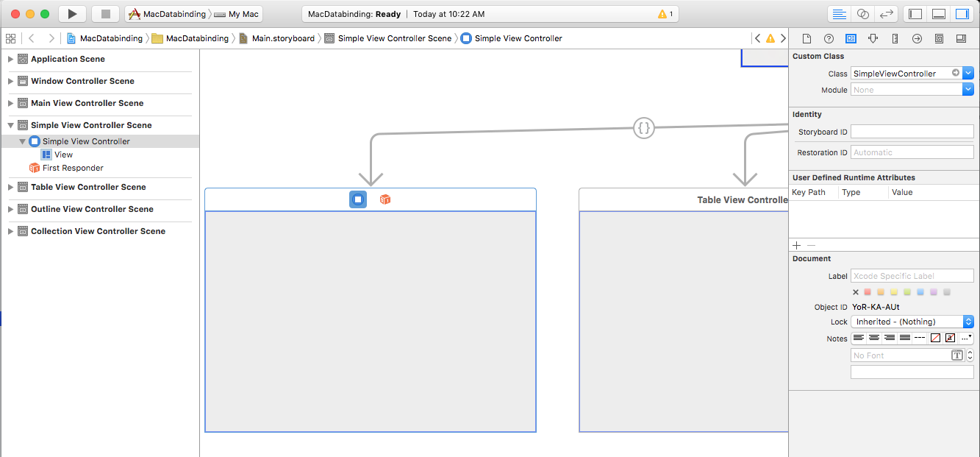Align notes text left

tap(858, 338)
